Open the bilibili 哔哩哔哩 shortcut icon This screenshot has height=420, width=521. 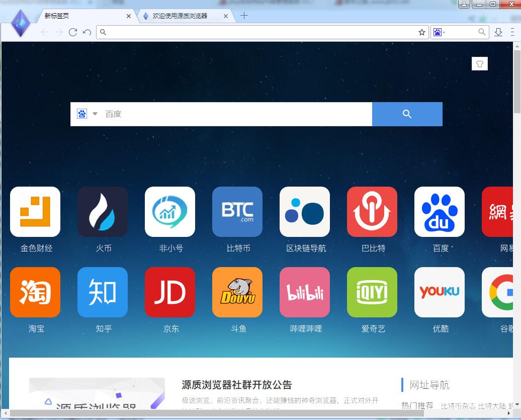pyautogui.click(x=305, y=292)
